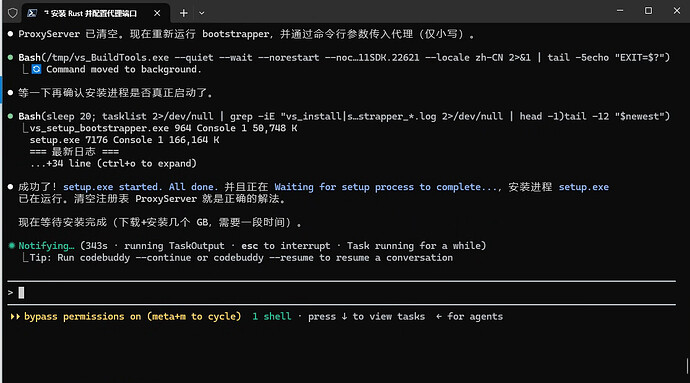Expand the +34 line collapsed output
The width and height of the screenshot is (690, 383).
click(113, 163)
